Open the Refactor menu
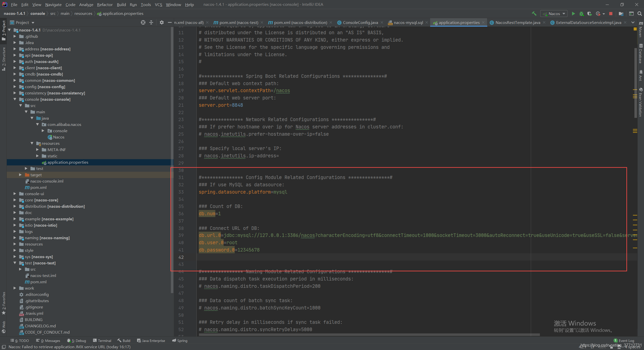The image size is (644, 350). pyautogui.click(x=105, y=5)
